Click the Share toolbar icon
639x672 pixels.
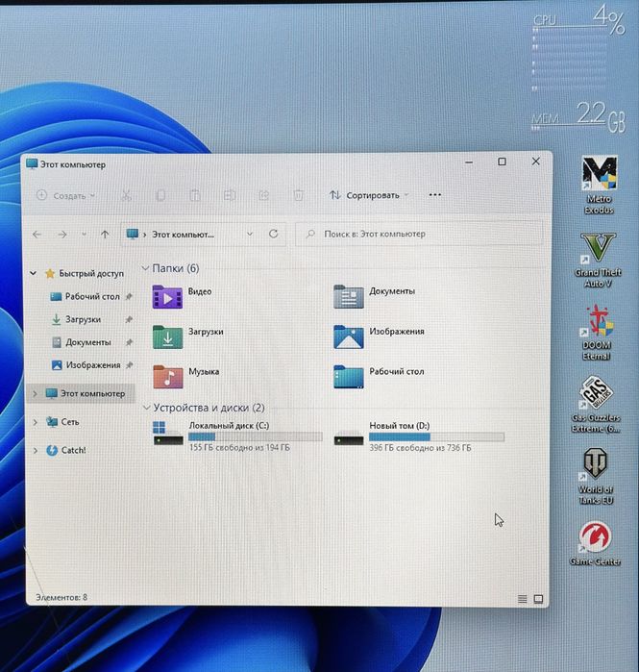coord(264,196)
